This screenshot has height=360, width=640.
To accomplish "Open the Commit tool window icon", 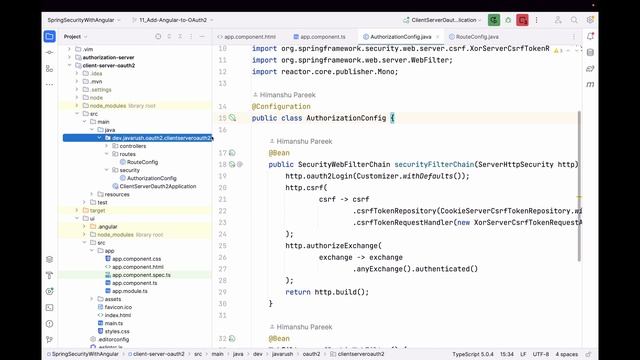I will [x=49, y=52].
